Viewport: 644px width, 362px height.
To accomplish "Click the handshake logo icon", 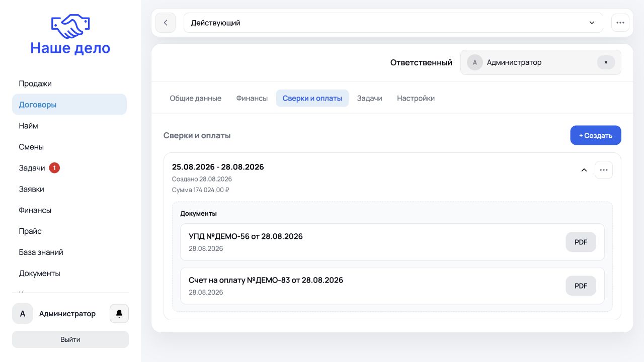I will point(70,26).
